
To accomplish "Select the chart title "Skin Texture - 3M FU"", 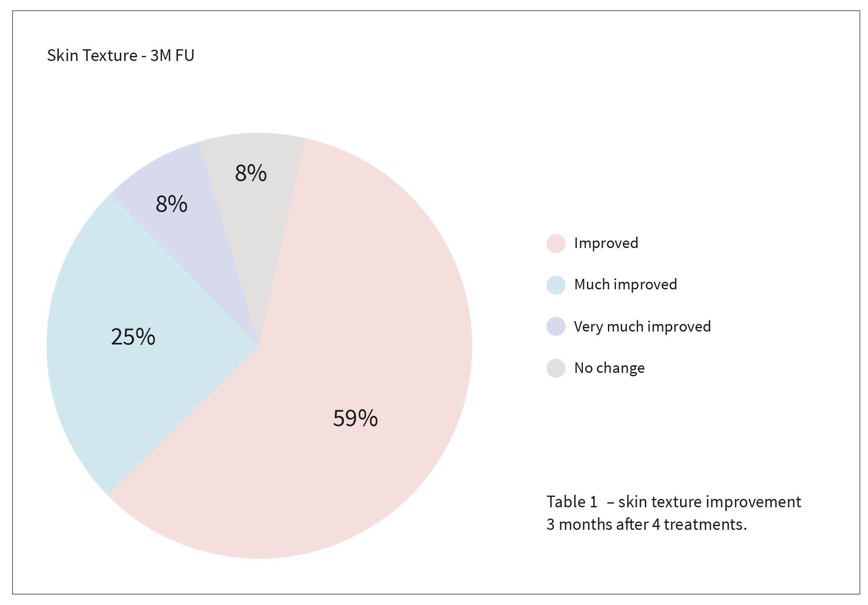I will (121, 56).
